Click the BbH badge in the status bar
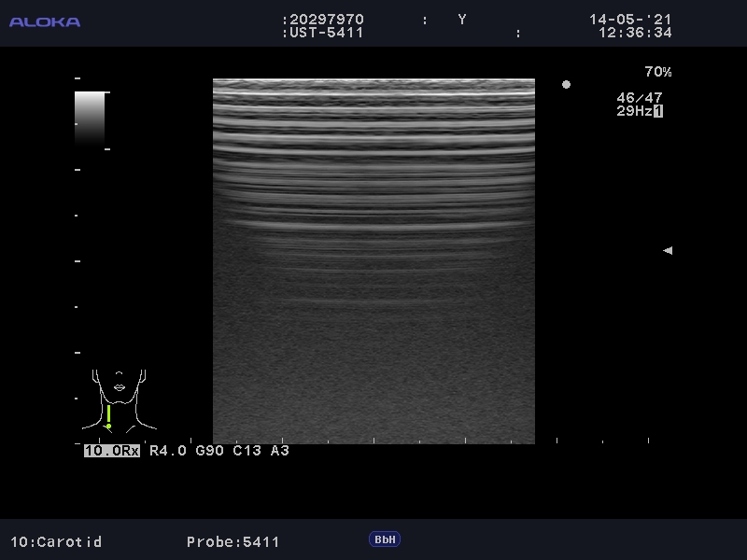This screenshot has width=747, height=560. click(385, 539)
